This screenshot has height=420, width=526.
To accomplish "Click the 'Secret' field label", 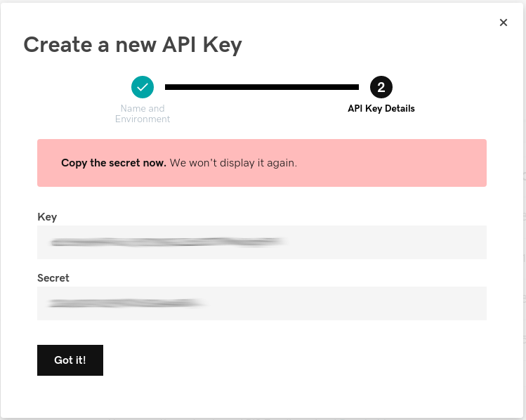I will 53,278.
